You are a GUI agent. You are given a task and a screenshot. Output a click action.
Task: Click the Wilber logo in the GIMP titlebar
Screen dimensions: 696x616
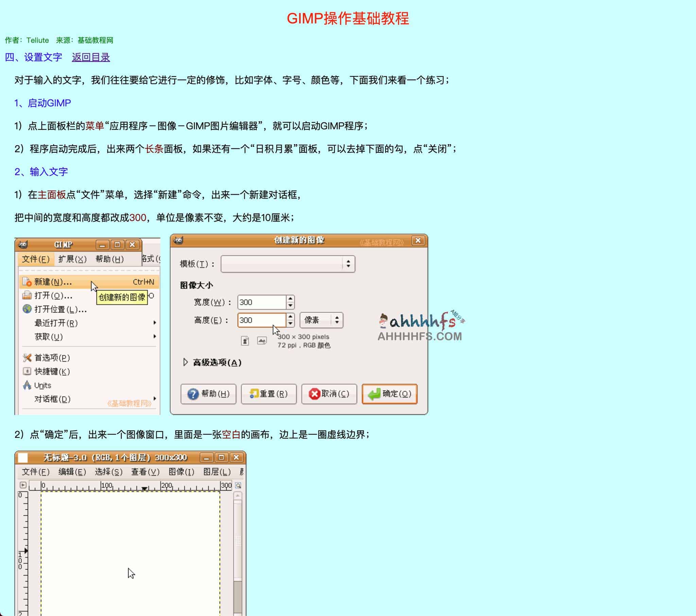tap(22, 244)
